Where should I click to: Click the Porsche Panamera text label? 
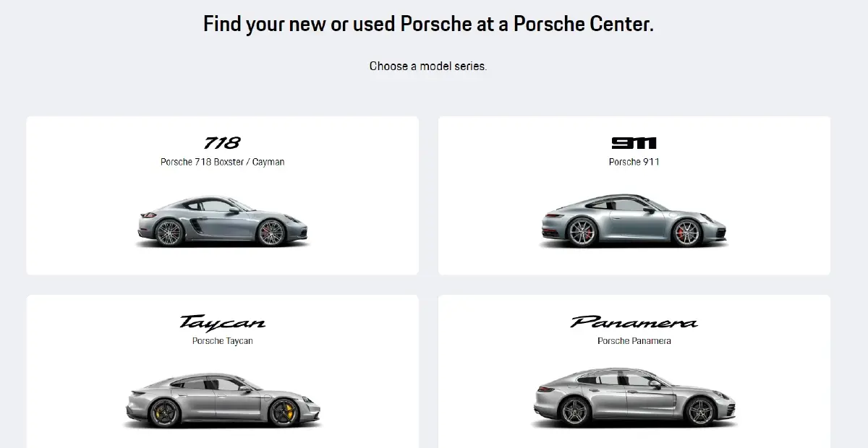click(x=633, y=340)
